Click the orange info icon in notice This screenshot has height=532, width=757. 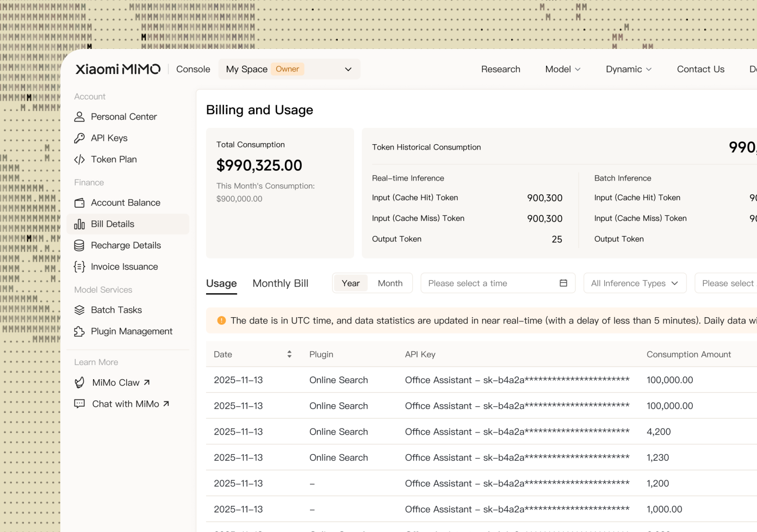(221, 320)
